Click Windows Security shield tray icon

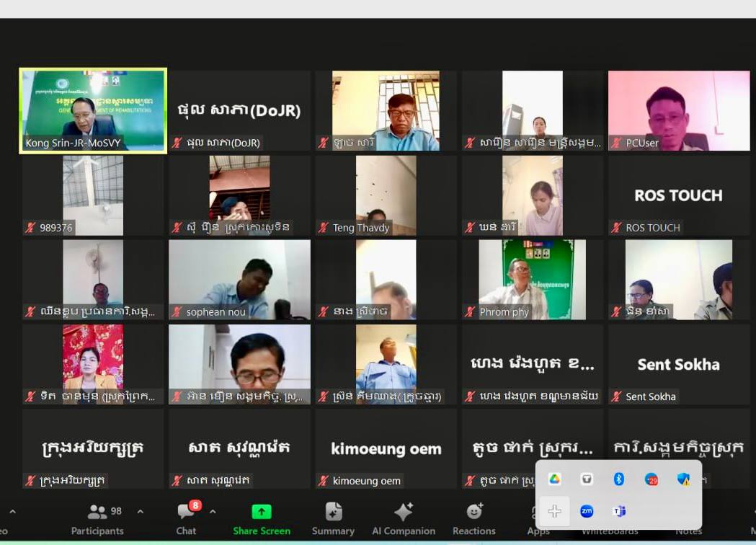tap(683, 479)
